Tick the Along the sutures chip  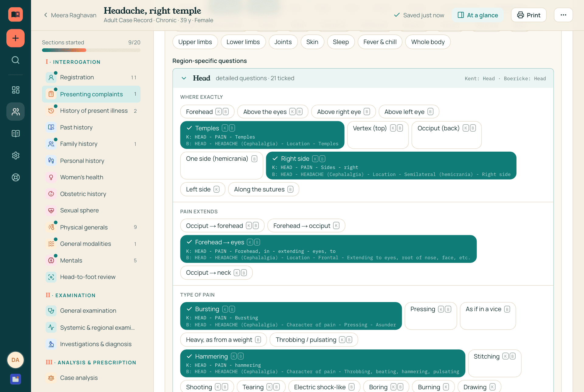pos(263,189)
